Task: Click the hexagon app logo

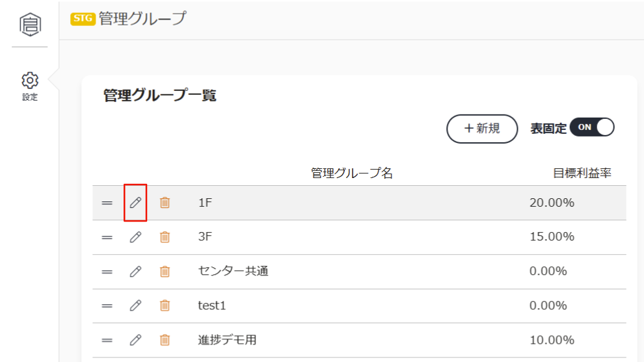Action: (30, 25)
